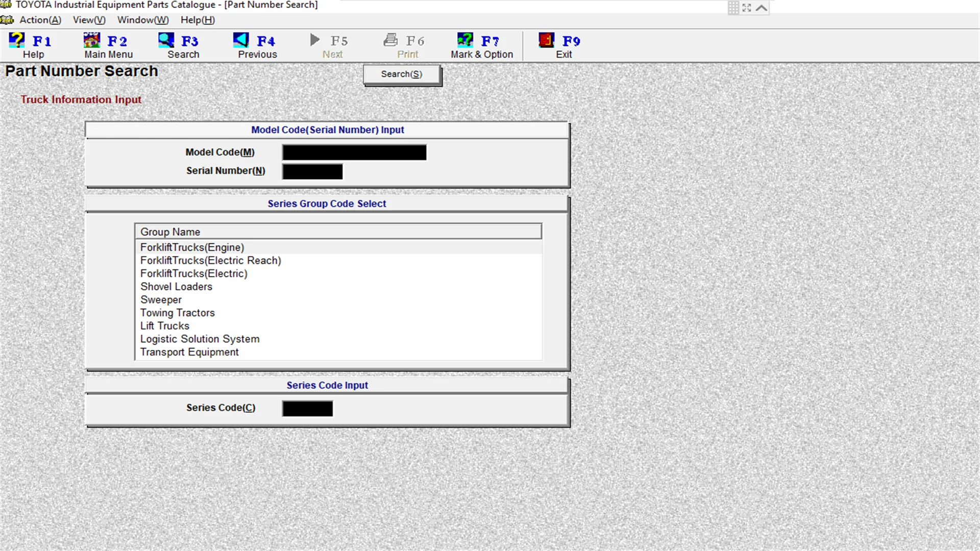Viewport: 980px width, 551px height.
Task: Select ForkliftTrucks(Electric) group
Action: pyautogui.click(x=338, y=274)
